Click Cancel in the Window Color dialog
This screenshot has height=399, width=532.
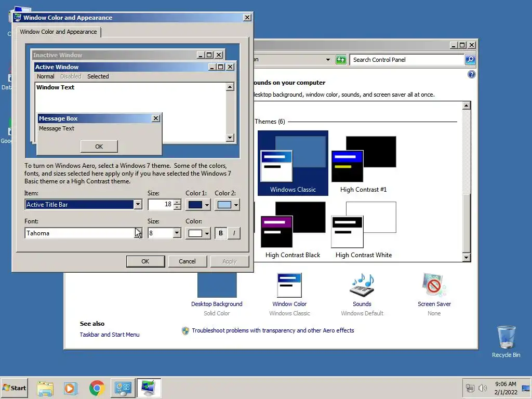[187, 261]
